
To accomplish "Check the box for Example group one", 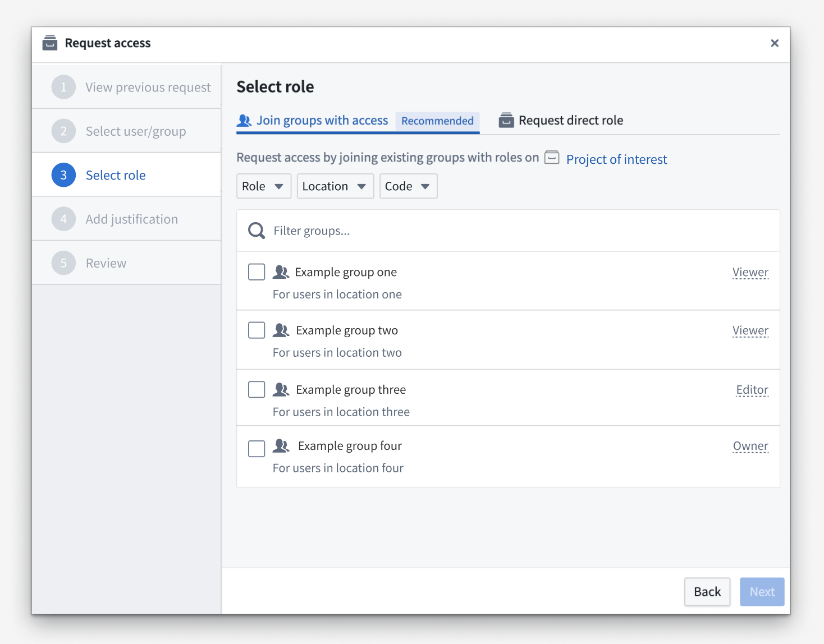I will pyautogui.click(x=257, y=272).
